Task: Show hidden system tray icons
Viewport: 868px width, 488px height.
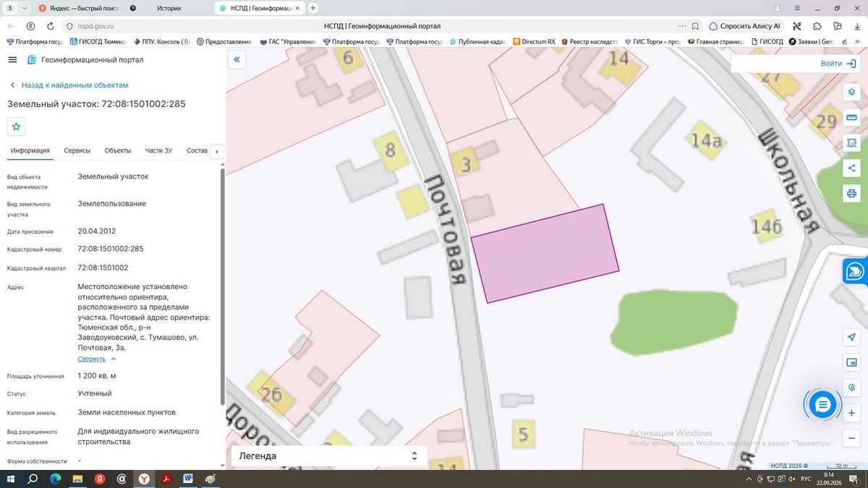Action: tap(748, 479)
